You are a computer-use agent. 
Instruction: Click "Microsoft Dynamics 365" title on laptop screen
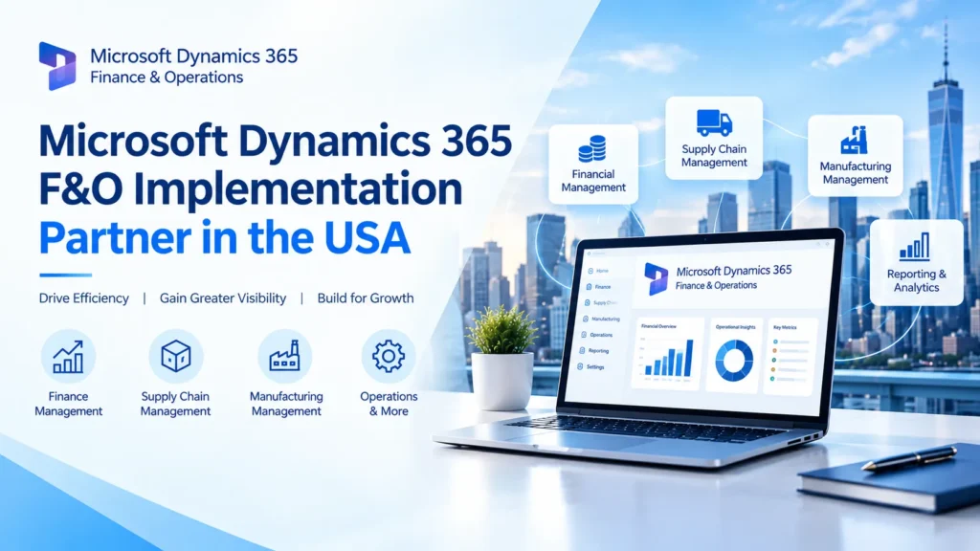734,271
